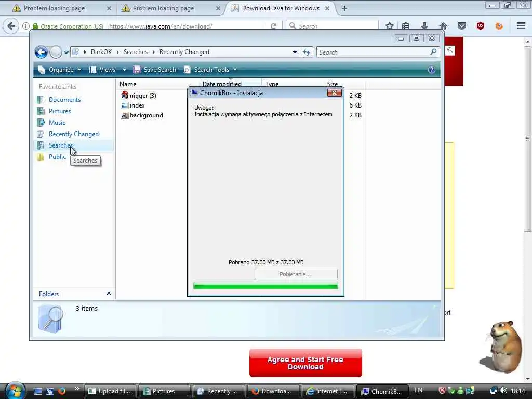This screenshot has height=399, width=532.
Task: Open the volume icon in system tray
Action: 503,391
